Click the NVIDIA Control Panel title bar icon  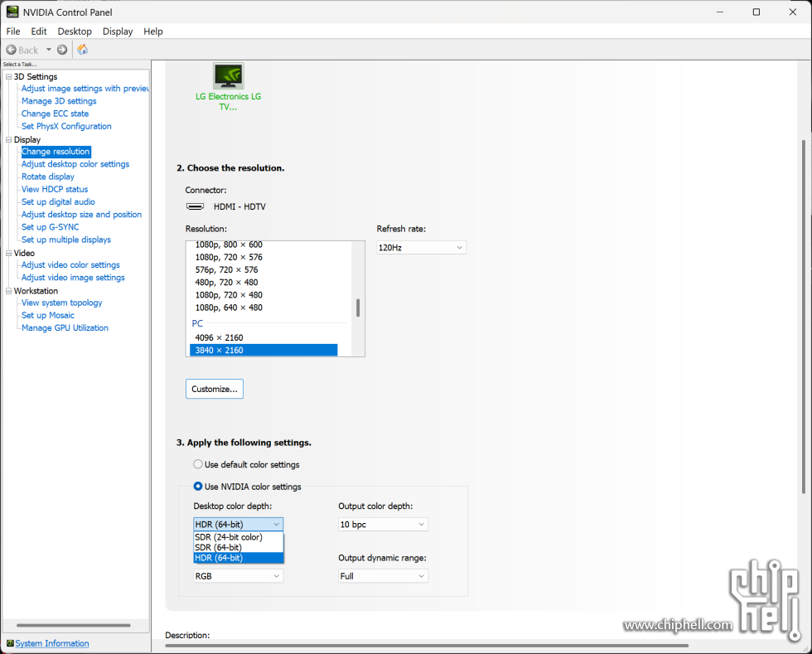12,12
